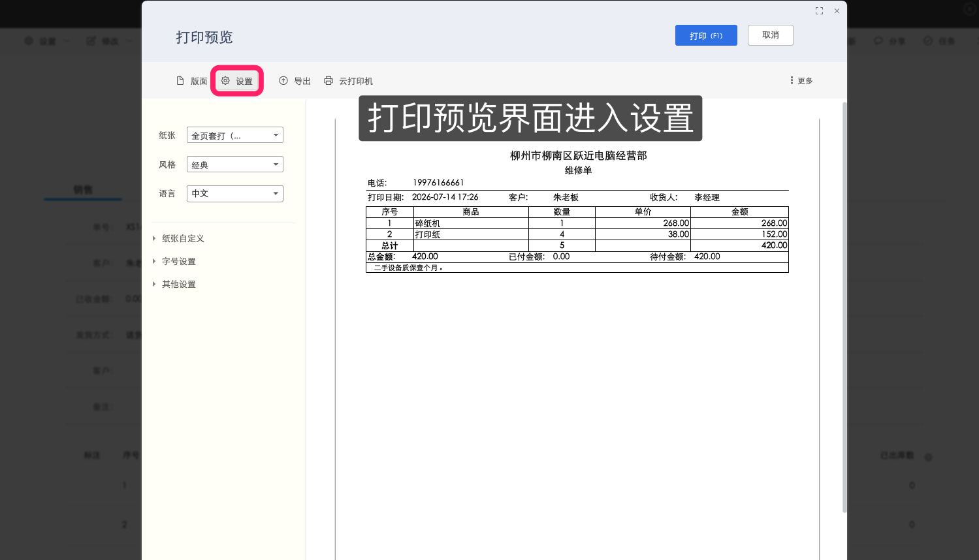Click customer name 朱老板 in preview
This screenshot has height=560, width=979.
[x=566, y=197]
